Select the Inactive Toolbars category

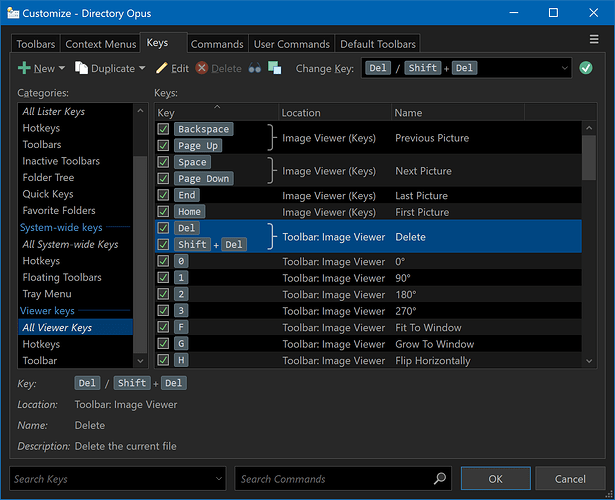click(x=75, y=161)
